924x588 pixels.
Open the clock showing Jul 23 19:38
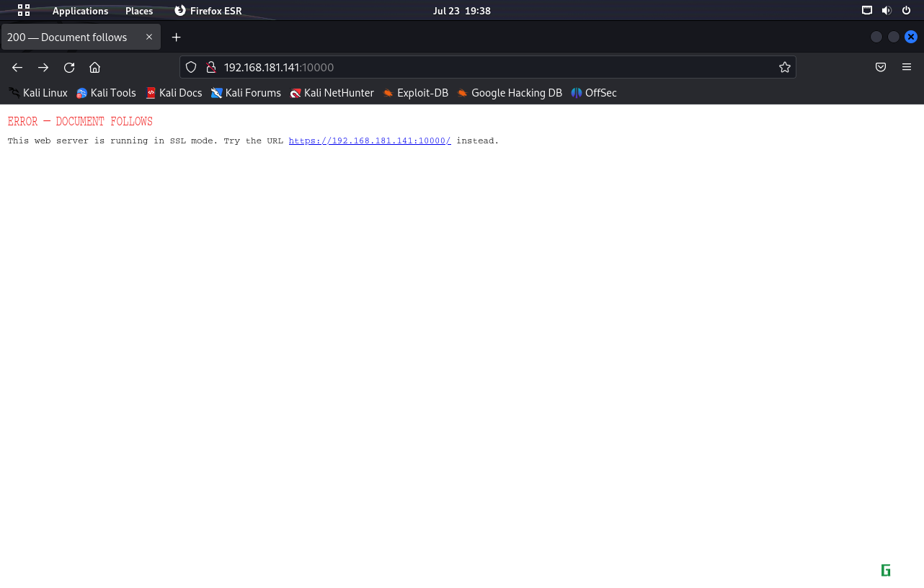(x=461, y=11)
